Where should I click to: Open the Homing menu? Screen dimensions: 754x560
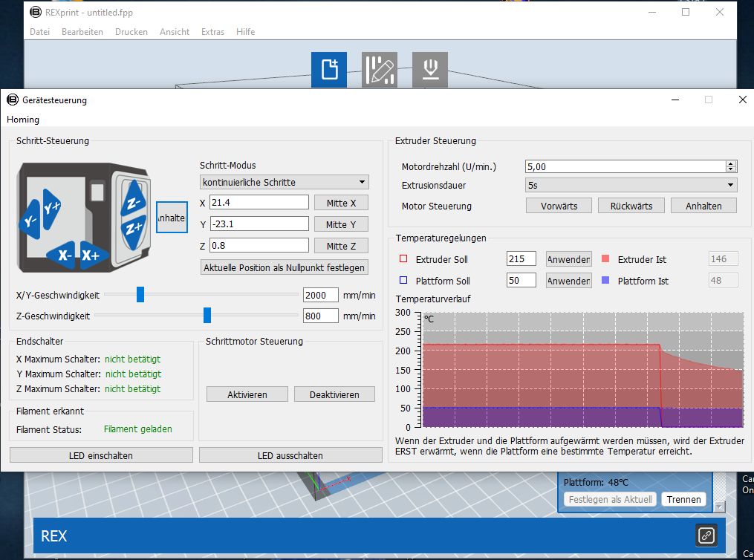click(x=23, y=120)
